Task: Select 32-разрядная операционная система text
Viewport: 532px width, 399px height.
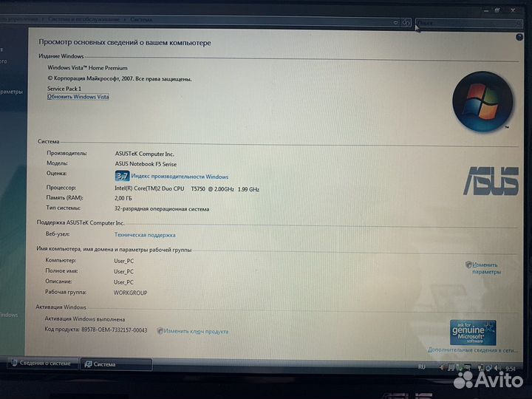Action: coord(162,209)
